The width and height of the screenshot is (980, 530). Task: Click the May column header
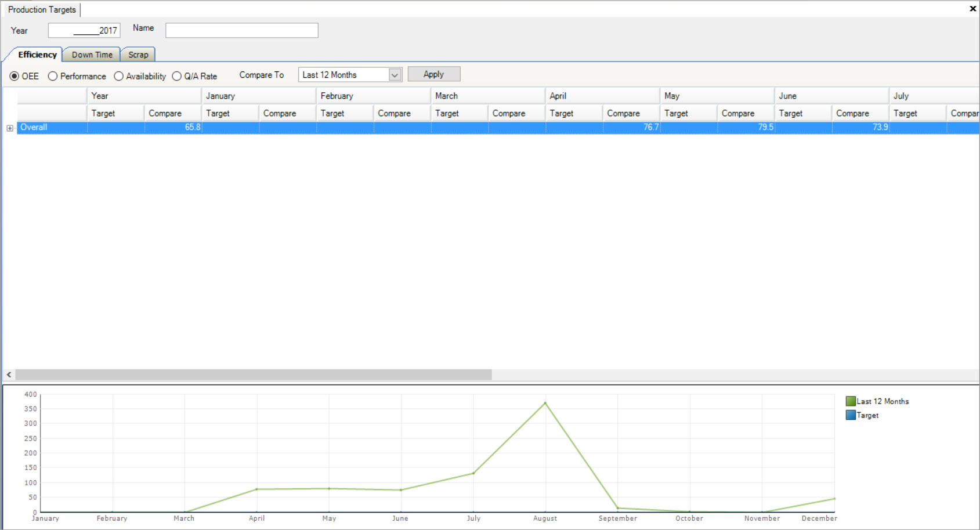coord(717,96)
